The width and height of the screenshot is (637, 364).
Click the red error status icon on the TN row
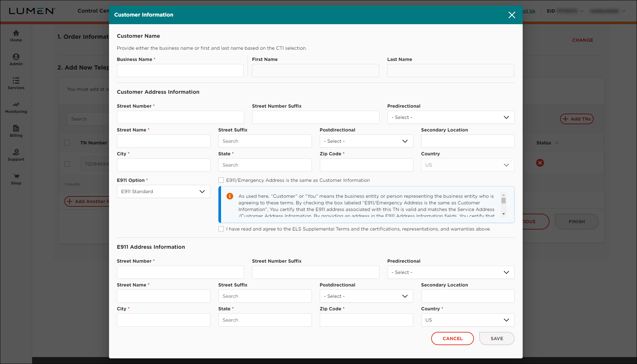click(540, 163)
